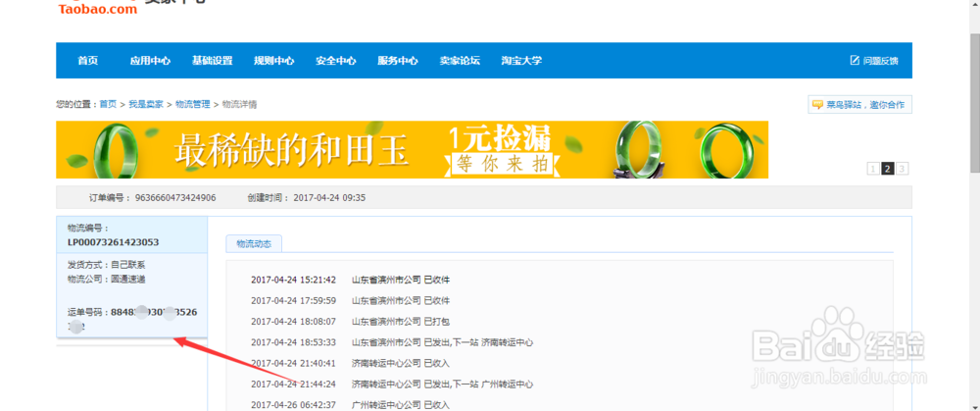Open the 和田玉 1元捡漏 banner ad

412,149
